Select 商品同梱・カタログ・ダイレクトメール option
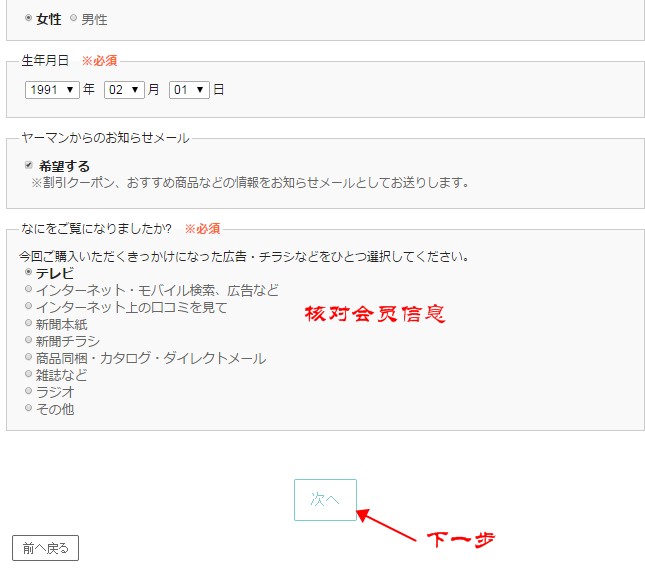The image size is (645, 575). (28, 357)
